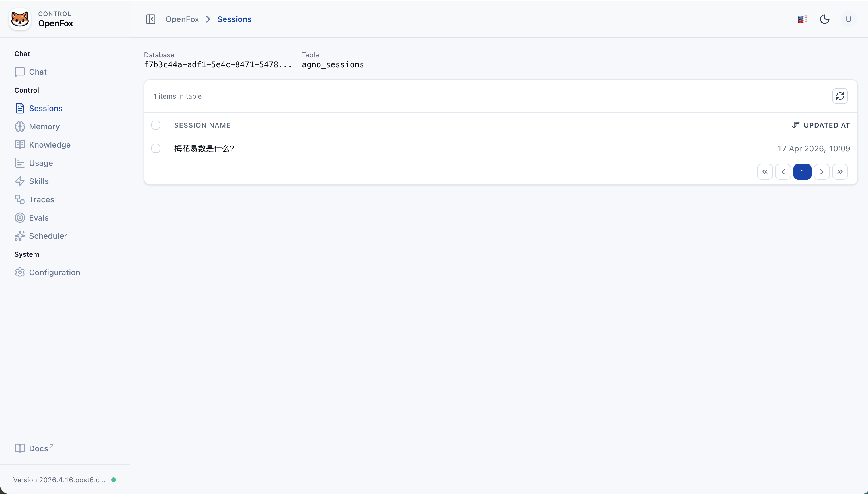Jump to the last page

coord(841,172)
